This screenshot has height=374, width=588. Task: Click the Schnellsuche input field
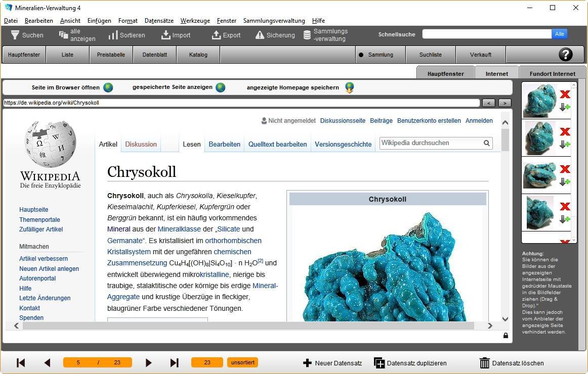(x=486, y=34)
